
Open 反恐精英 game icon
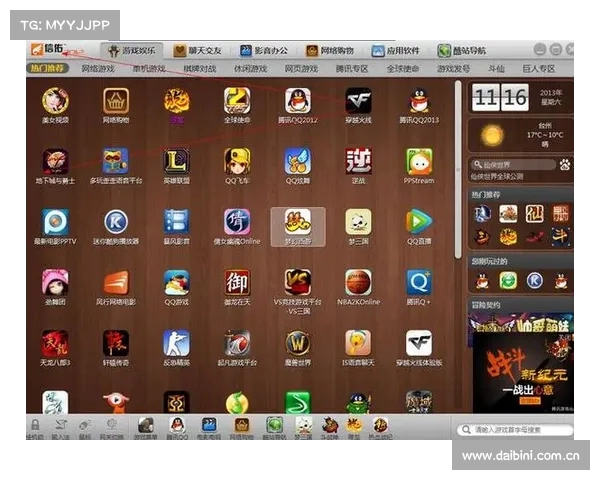click(x=176, y=343)
